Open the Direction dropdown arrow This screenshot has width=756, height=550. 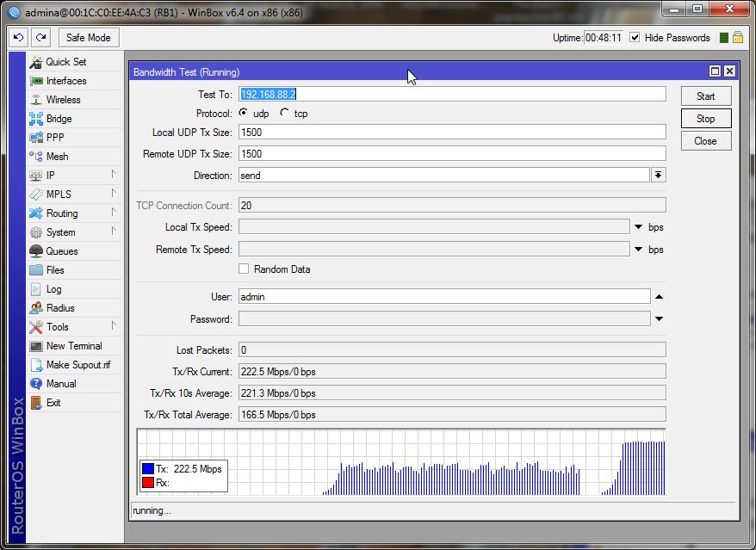tap(658, 175)
